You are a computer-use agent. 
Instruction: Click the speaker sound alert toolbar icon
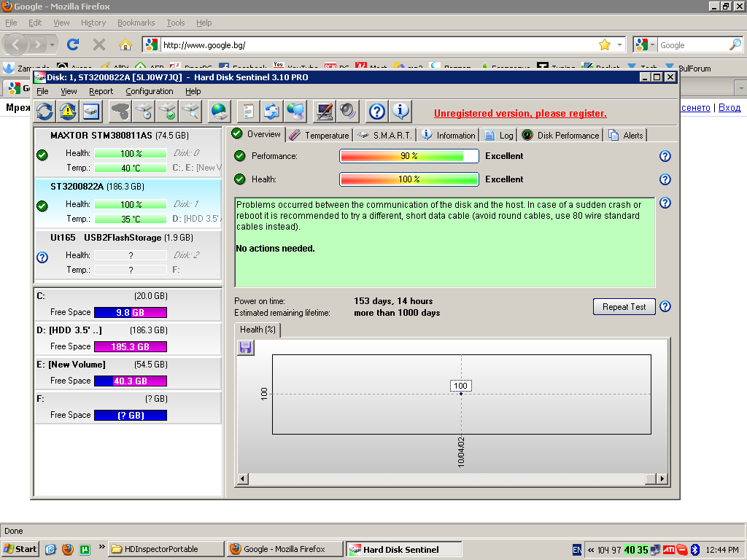click(347, 111)
